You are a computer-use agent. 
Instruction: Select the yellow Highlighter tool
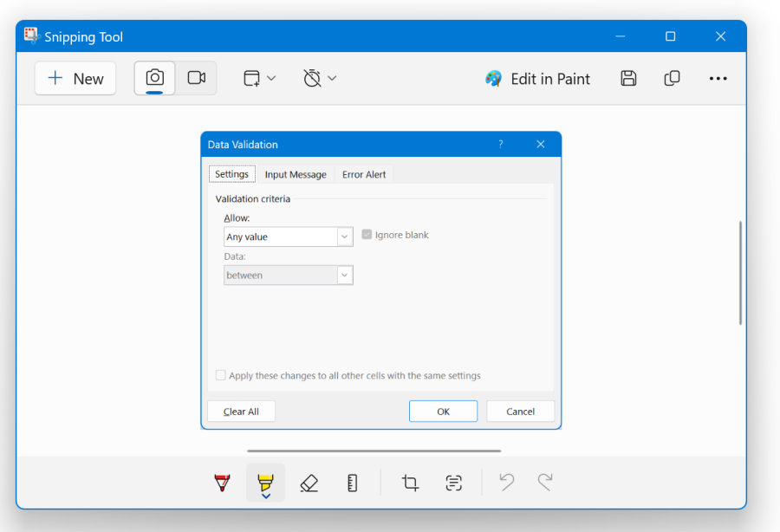pyautogui.click(x=265, y=479)
